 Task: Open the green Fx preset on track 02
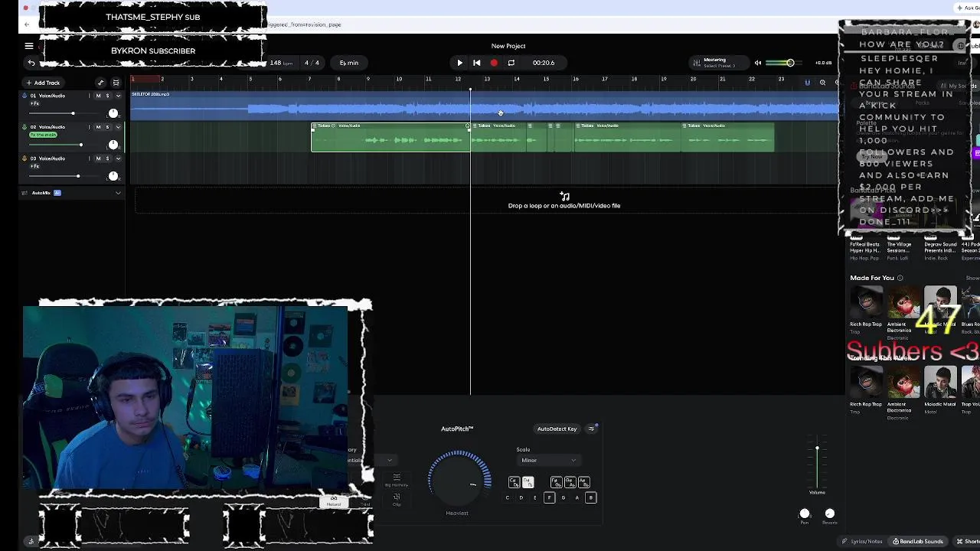point(43,135)
